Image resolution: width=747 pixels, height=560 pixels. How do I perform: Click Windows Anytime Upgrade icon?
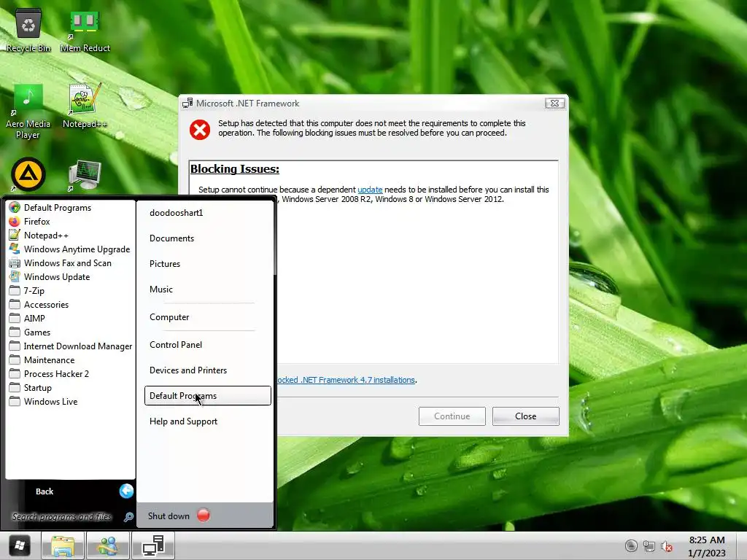click(x=15, y=249)
